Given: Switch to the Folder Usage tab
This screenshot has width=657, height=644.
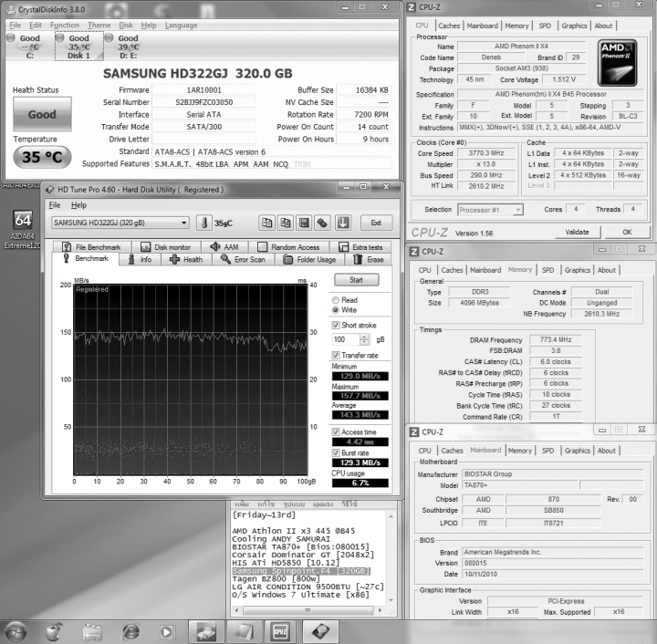Looking at the screenshot, I should (x=309, y=260).
